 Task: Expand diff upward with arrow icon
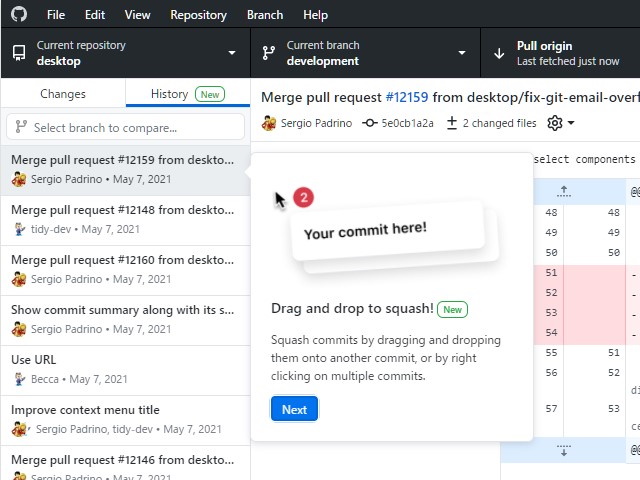564,191
